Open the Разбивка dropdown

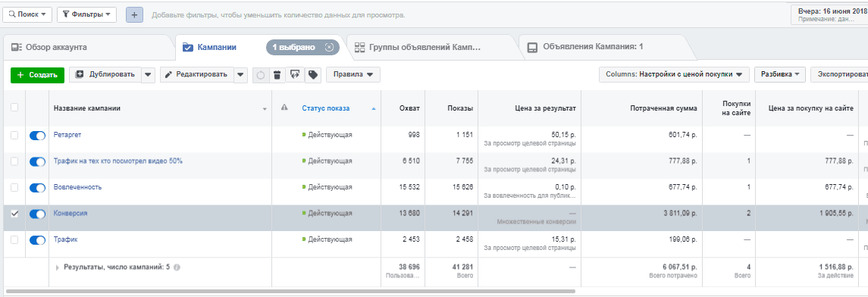pyautogui.click(x=780, y=74)
